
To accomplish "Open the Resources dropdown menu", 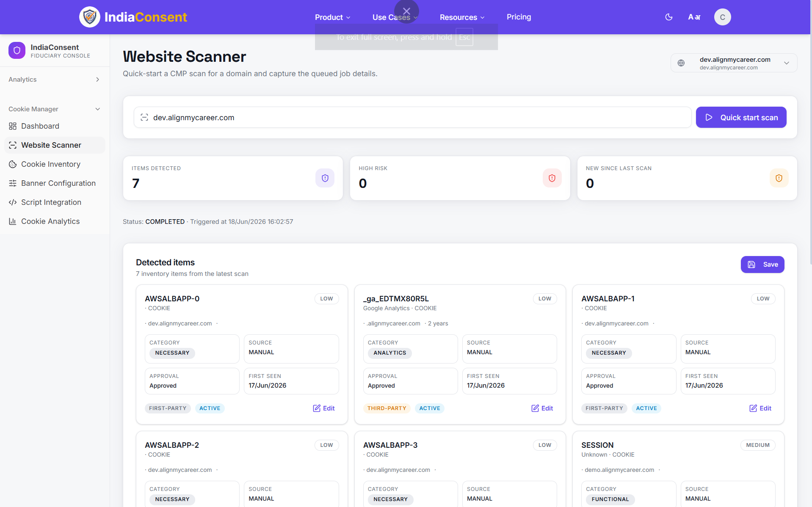I will point(462,17).
